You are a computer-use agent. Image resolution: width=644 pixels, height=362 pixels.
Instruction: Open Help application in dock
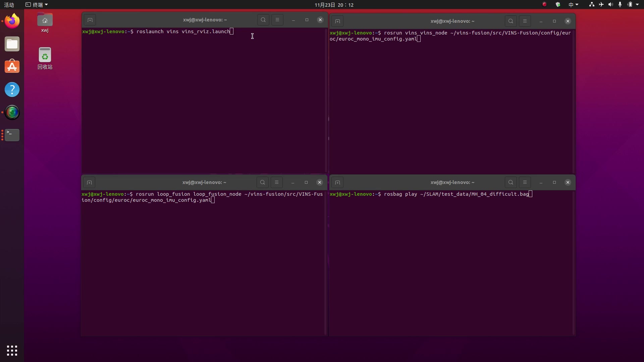coord(12,89)
